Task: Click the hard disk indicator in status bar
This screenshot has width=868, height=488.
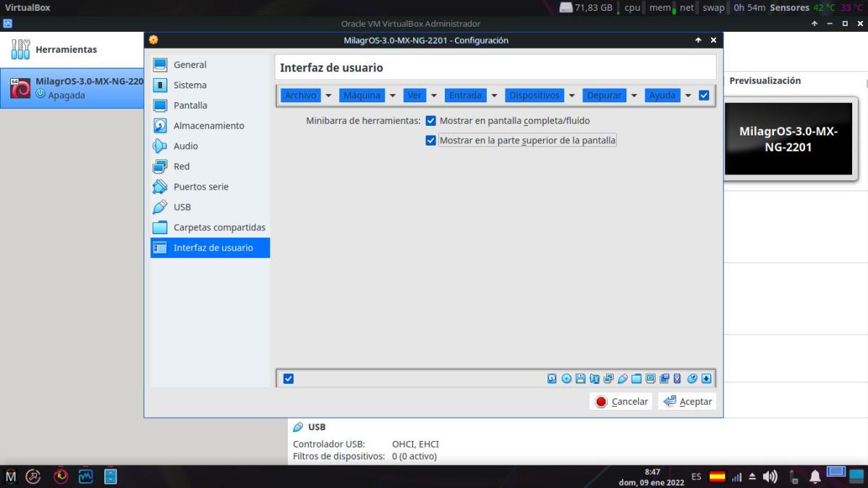Action: (552, 379)
